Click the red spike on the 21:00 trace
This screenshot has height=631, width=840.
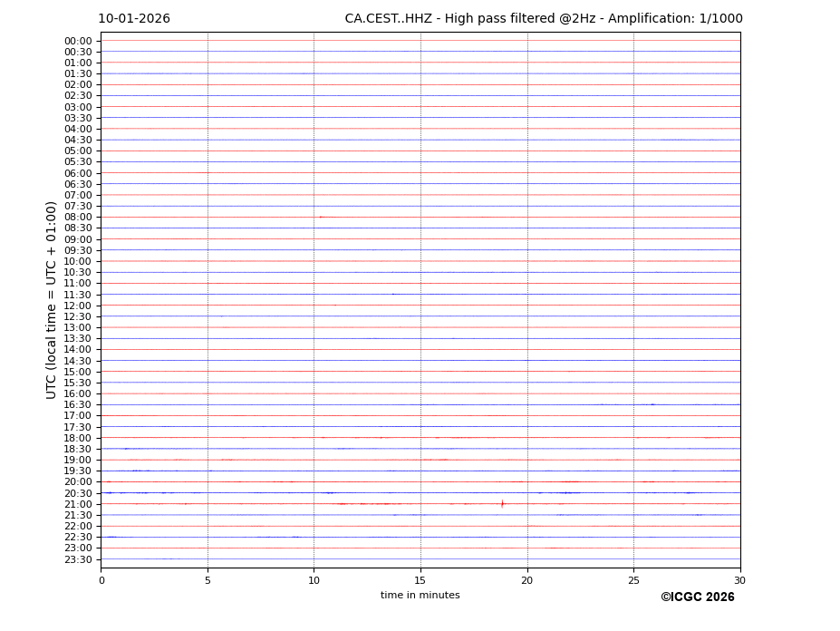click(502, 503)
